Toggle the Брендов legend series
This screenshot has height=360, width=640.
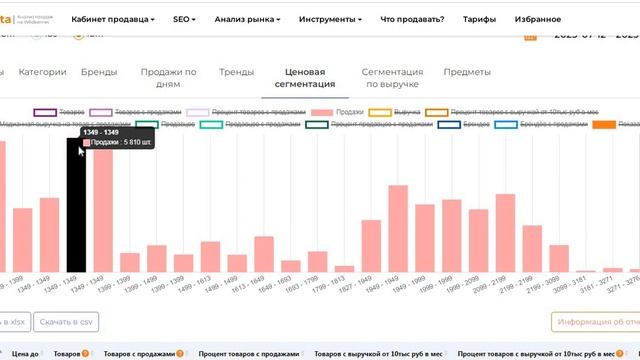464,124
